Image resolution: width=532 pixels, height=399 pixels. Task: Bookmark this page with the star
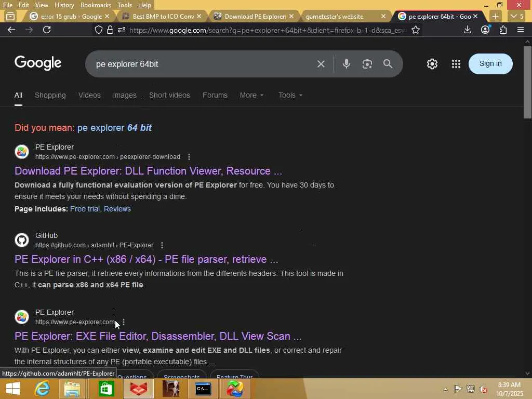[x=415, y=30]
